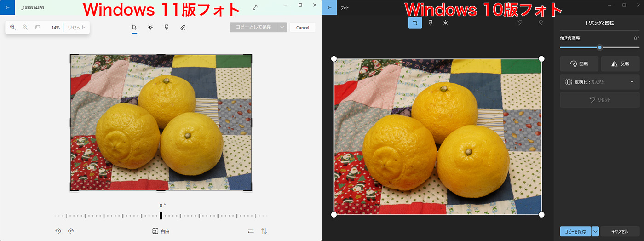644x241 pixels.
Task: Click the リセット zoom reset button
Action: coord(76,28)
